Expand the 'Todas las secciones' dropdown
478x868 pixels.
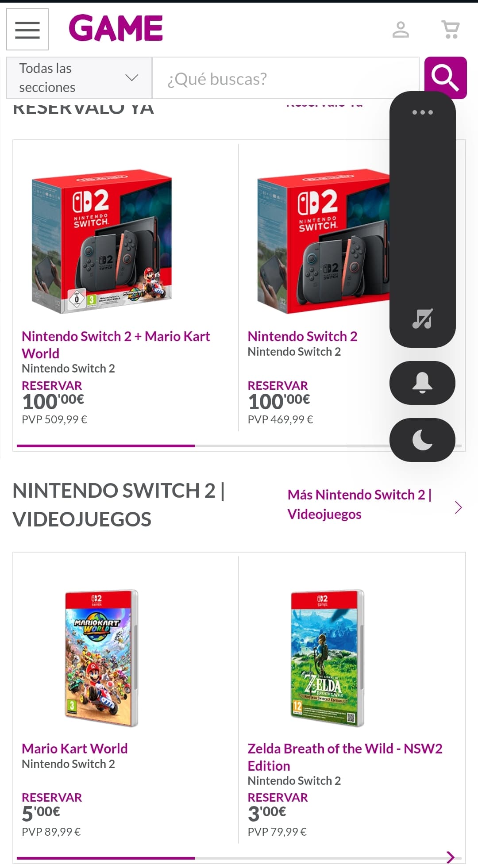coord(79,78)
